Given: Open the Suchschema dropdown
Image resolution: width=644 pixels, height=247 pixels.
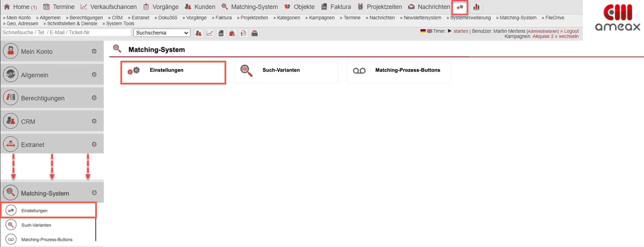Looking at the screenshot, I should pos(162,33).
